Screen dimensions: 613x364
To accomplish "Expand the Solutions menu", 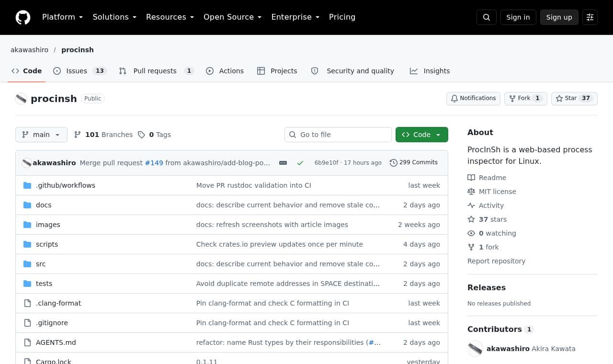I will click(x=114, y=17).
